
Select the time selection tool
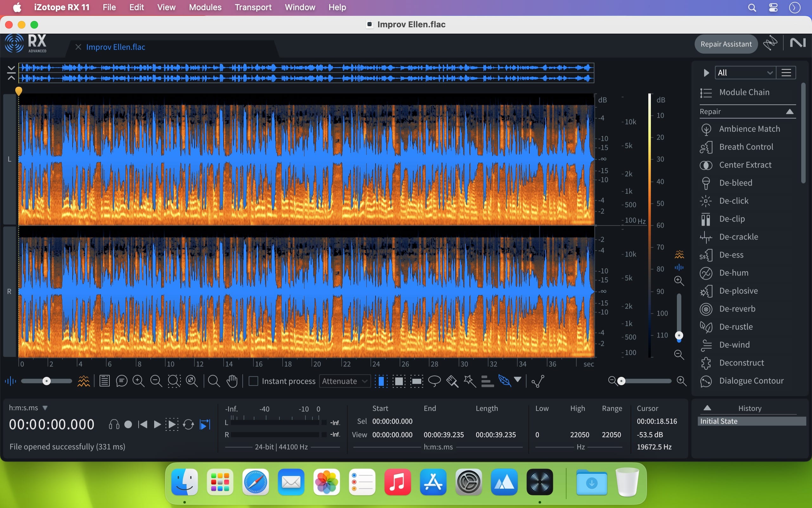click(381, 381)
